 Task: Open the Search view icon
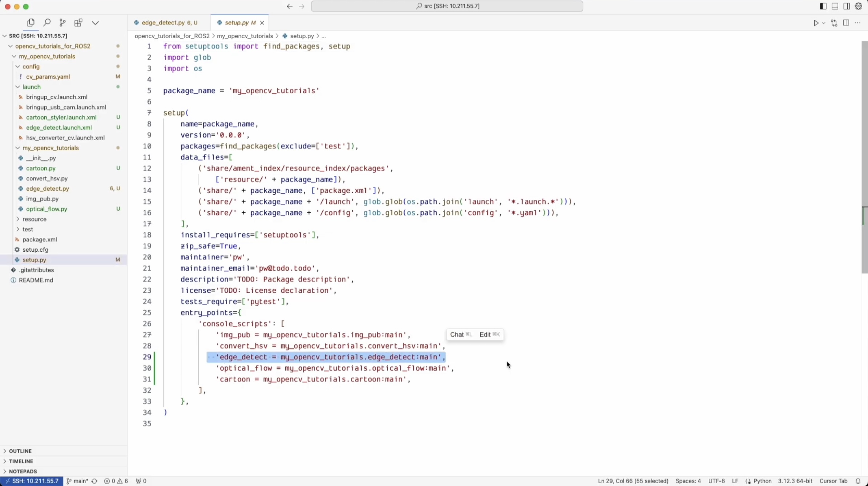coord(47,23)
